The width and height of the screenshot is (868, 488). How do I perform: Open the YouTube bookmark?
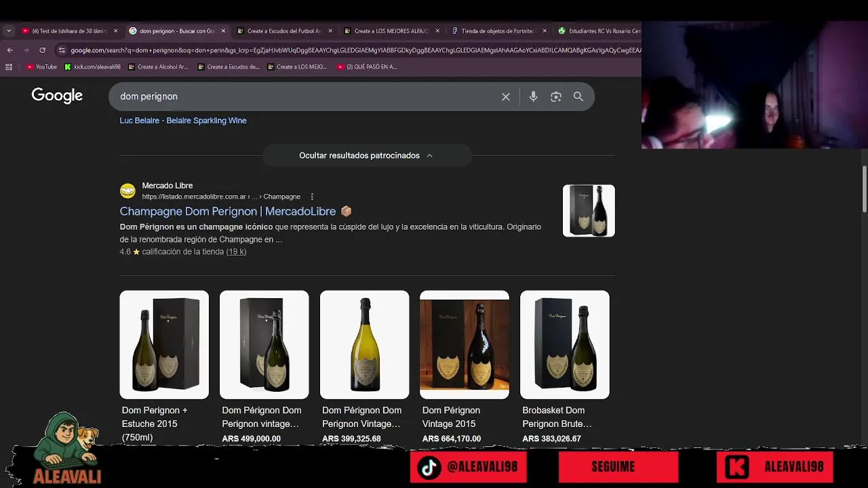[x=41, y=66]
